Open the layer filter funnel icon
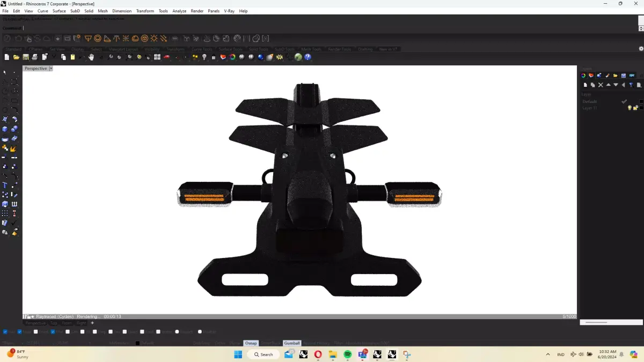Viewport: 644px width, 362px height. pyautogui.click(x=631, y=85)
